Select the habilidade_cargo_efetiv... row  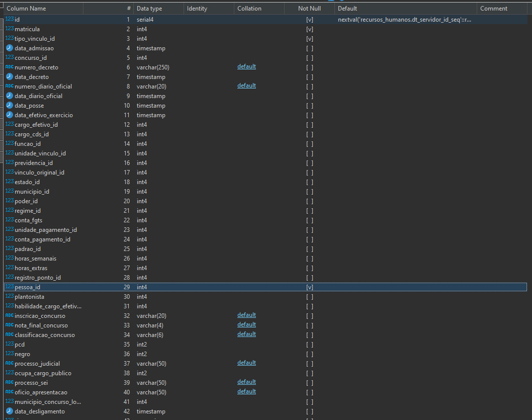pyautogui.click(x=265, y=306)
